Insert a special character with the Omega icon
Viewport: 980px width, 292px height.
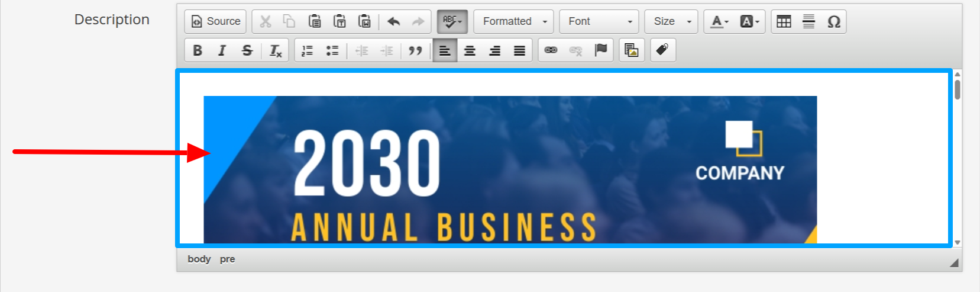[833, 21]
